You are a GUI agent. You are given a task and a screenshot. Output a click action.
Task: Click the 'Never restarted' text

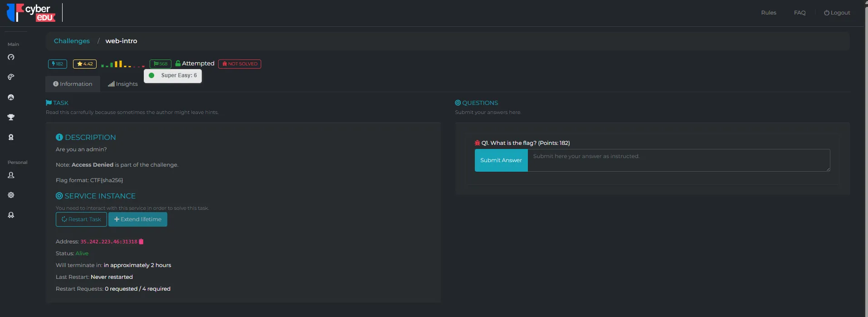(x=112, y=277)
